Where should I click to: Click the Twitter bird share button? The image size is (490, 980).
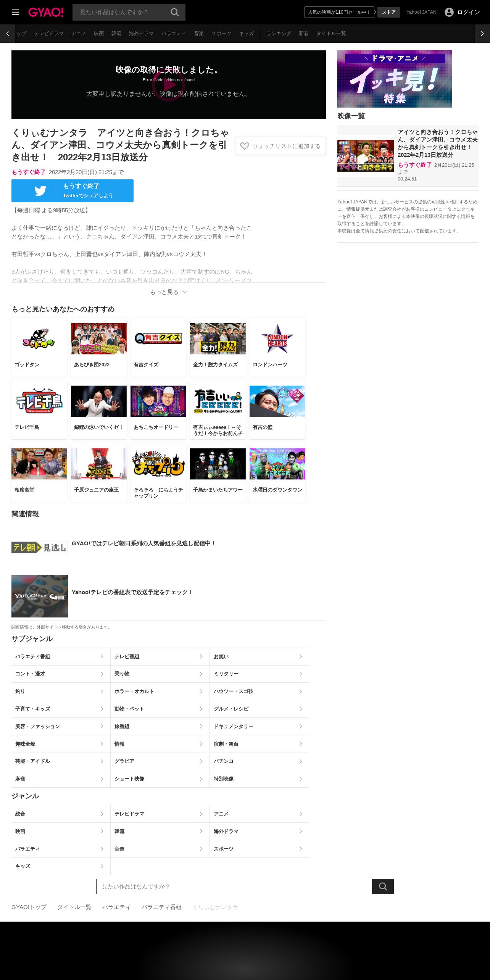tap(73, 191)
